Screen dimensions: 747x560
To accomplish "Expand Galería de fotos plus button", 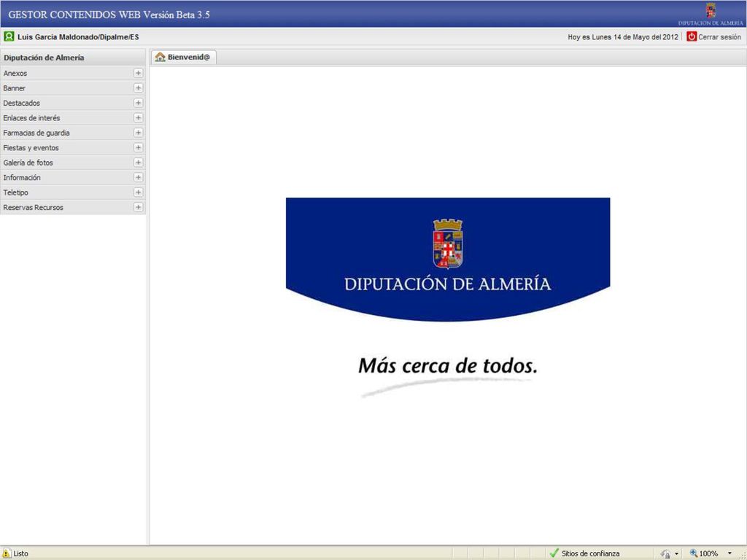I will (x=138, y=163).
